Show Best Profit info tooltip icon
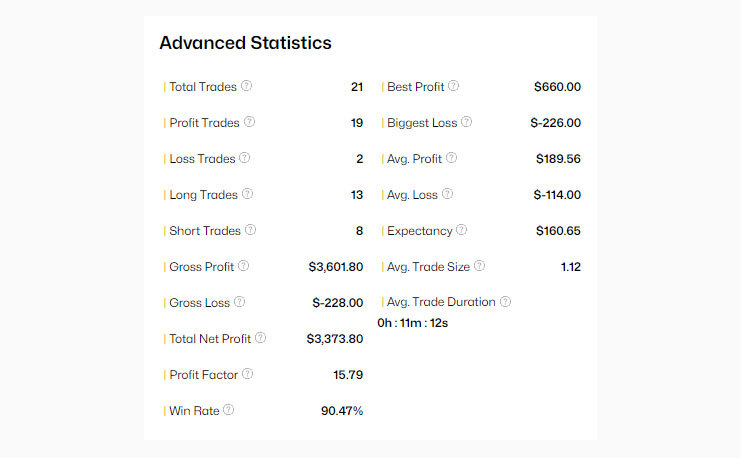Screen dimensions: 741x458 tap(454, 86)
